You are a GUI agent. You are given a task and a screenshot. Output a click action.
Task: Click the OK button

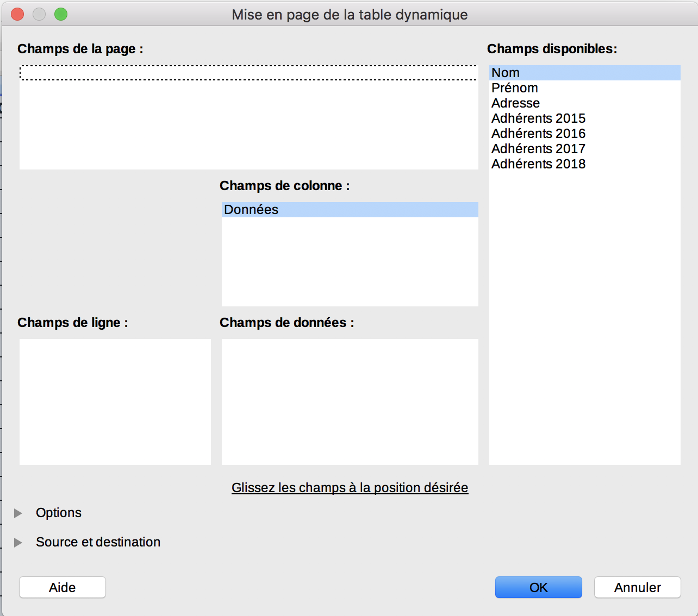point(538,587)
